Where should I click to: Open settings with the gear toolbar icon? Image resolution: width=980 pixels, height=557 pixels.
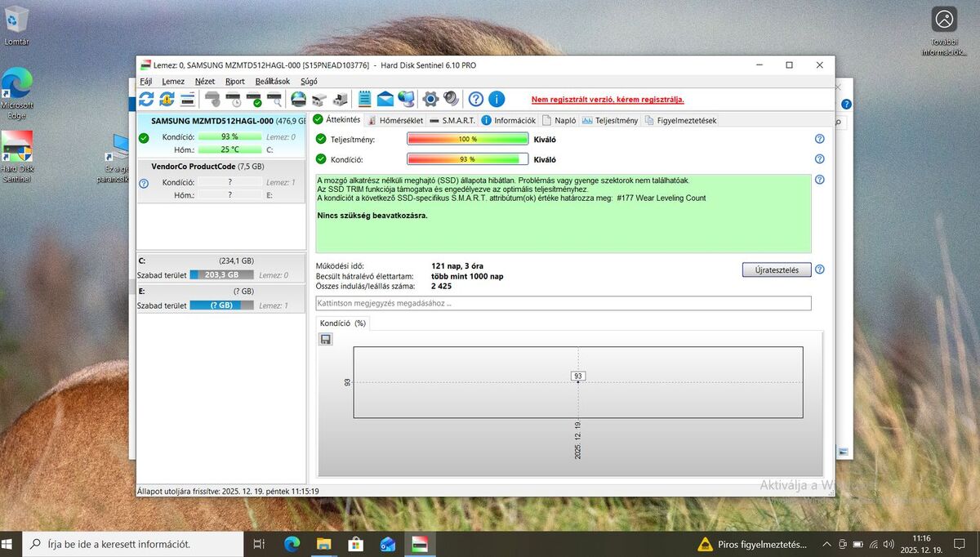click(430, 99)
